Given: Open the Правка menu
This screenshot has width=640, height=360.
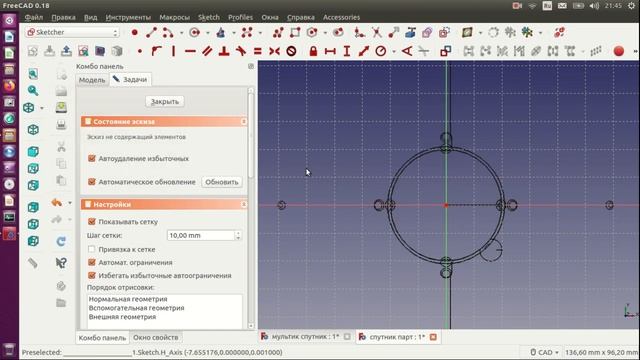Looking at the screenshot, I should pyautogui.click(x=63, y=17).
